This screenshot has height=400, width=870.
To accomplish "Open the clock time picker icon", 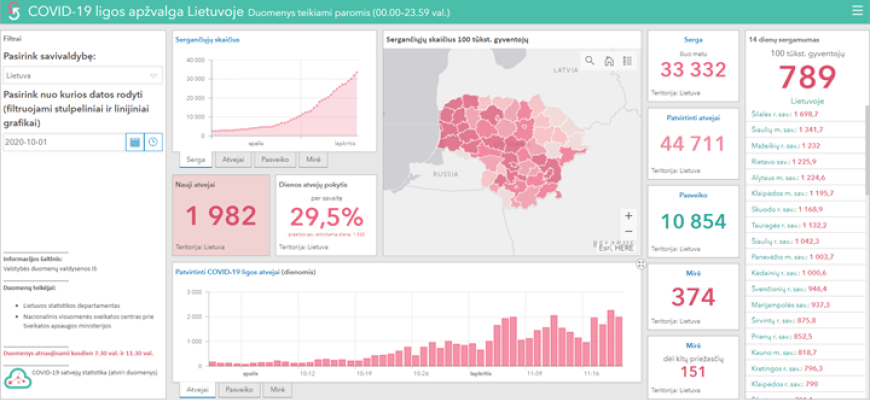I will tap(153, 142).
